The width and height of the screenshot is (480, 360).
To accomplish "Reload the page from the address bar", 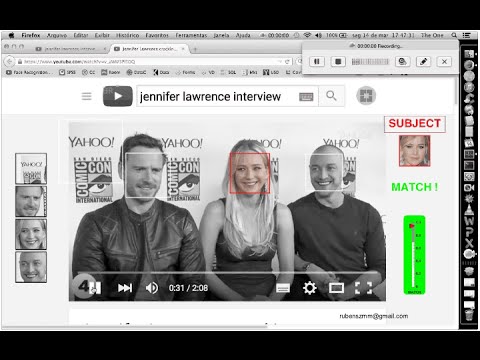I will [287, 62].
